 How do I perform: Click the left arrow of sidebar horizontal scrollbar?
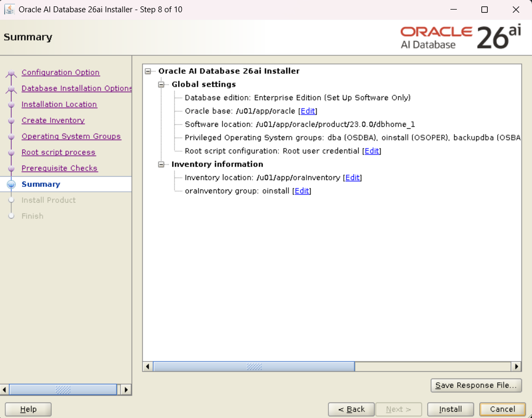(5, 390)
